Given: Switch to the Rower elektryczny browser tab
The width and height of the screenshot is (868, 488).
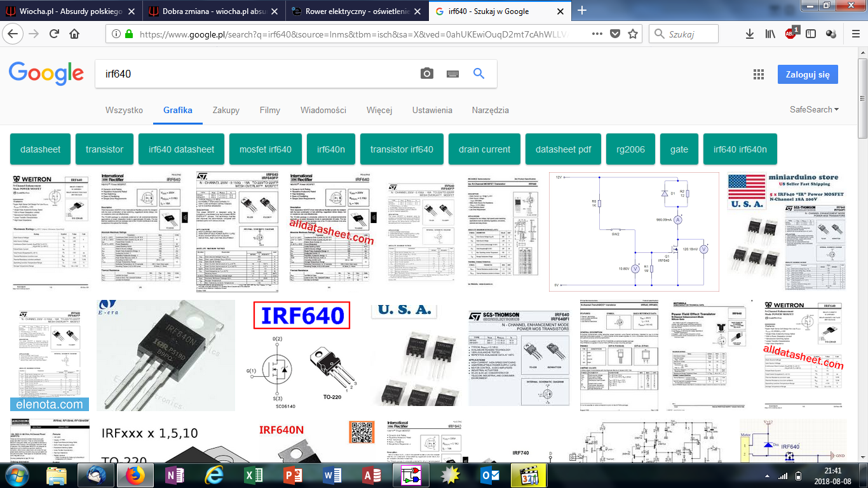Looking at the screenshot, I should tap(356, 11).
